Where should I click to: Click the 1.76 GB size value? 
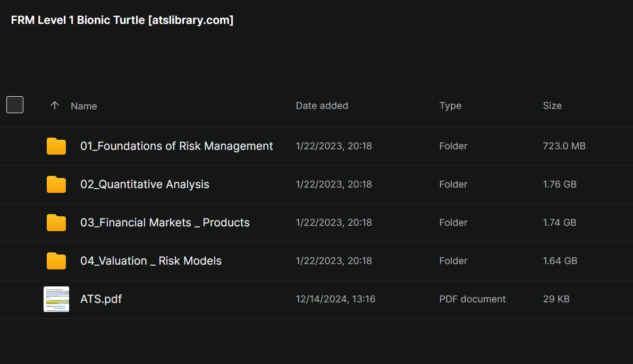560,184
